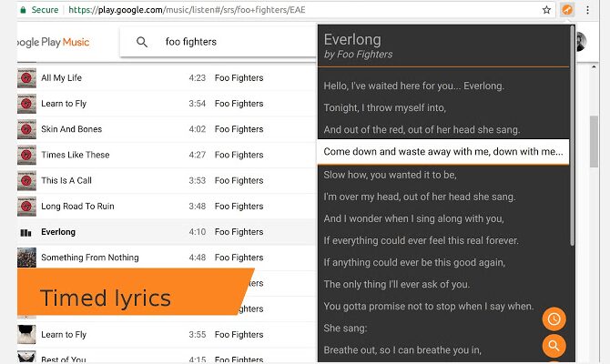Screen dimensions: 610x364
Task: Click lyric line 'Tonight, I throw myself into'
Action: [x=385, y=107]
